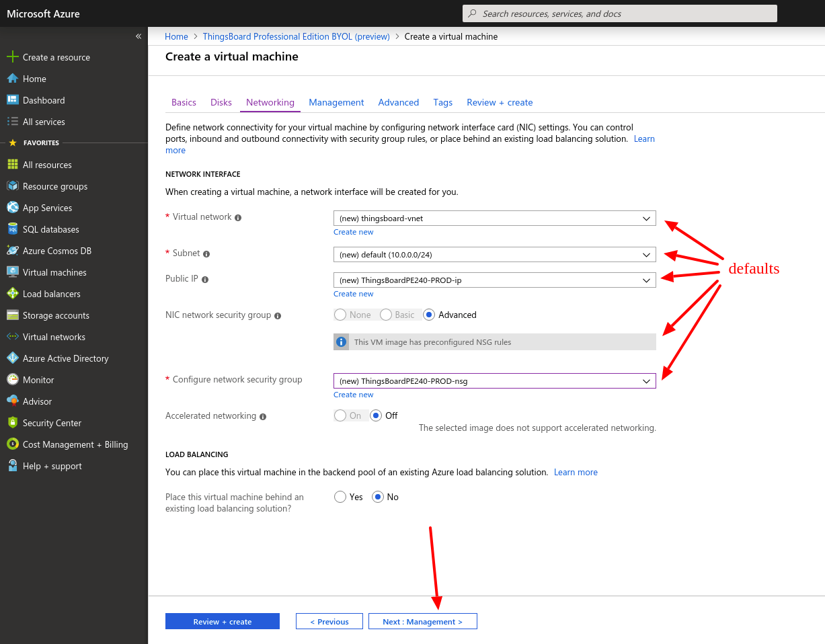Select the Azure Cosmos DB icon

(x=12, y=251)
